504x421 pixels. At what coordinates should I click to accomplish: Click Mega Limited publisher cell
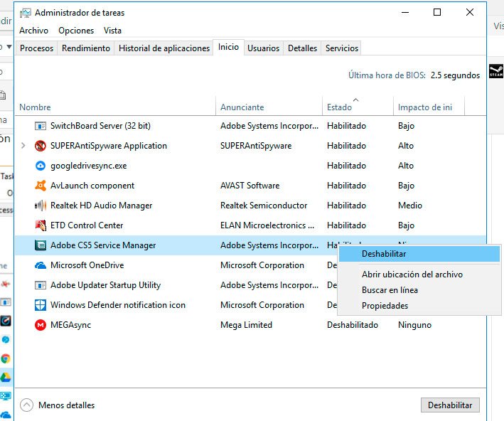click(x=246, y=325)
